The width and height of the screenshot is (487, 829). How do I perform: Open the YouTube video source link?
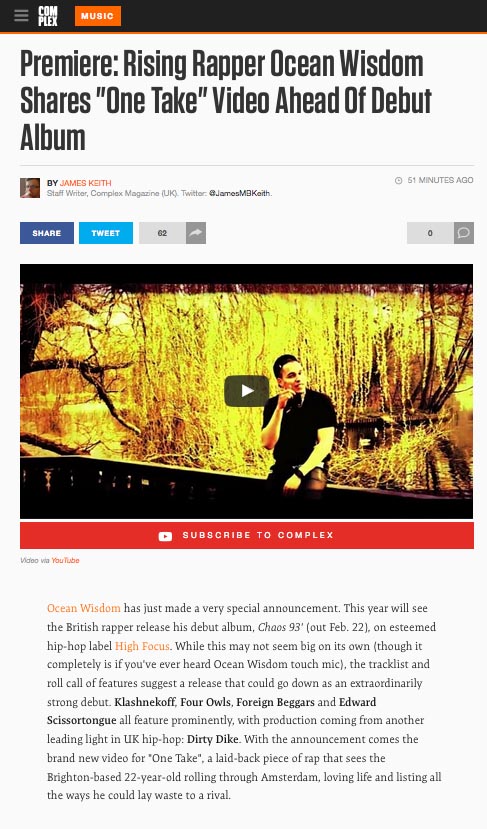click(x=65, y=560)
